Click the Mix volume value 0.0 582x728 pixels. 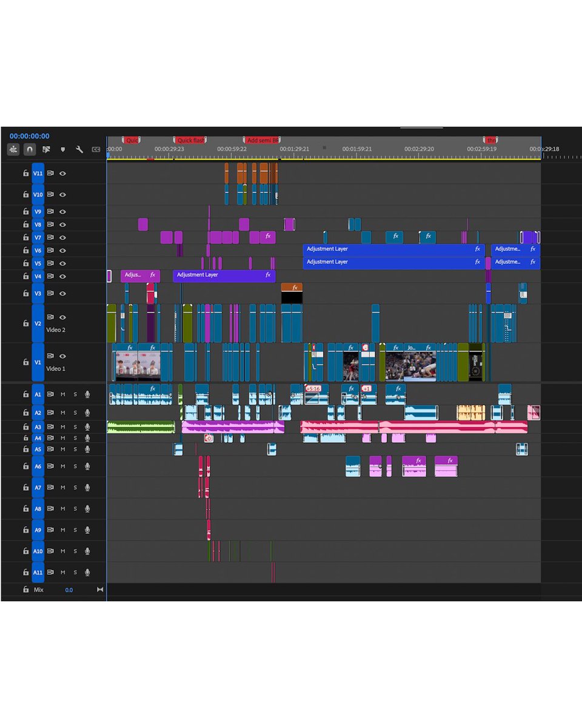click(x=69, y=590)
